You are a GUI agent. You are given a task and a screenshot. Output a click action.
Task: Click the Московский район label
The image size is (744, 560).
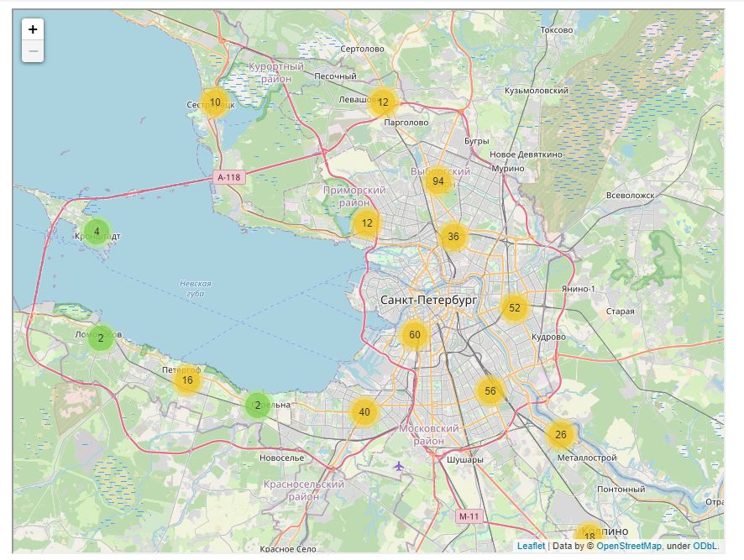[429, 434]
